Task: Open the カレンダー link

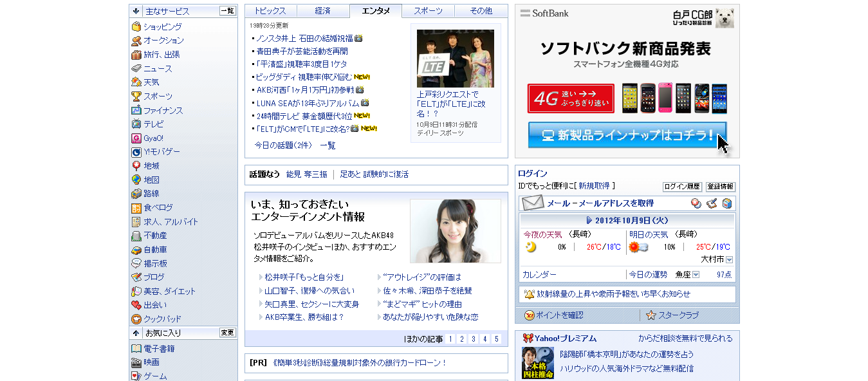Action: click(x=539, y=274)
